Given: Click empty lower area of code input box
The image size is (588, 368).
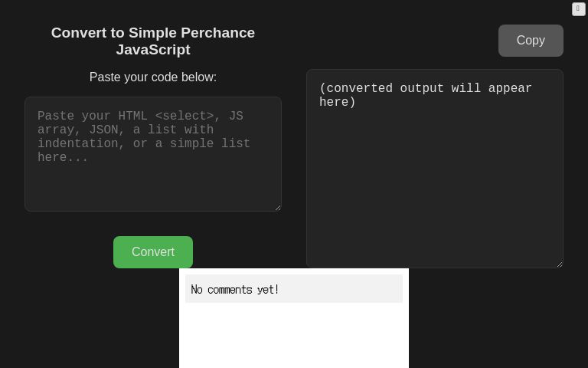Looking at the screenshot, I should [x=153, y=188].
